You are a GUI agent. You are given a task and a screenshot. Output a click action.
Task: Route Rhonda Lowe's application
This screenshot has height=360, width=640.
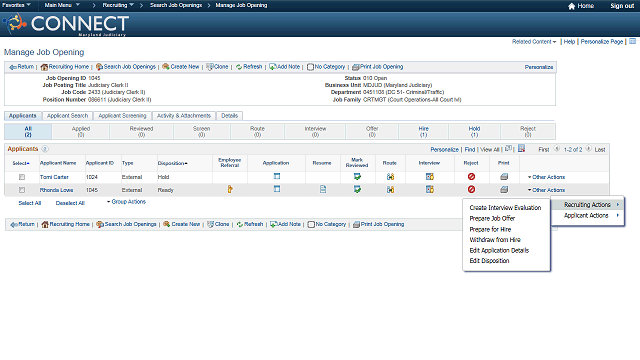coord(390,189)
